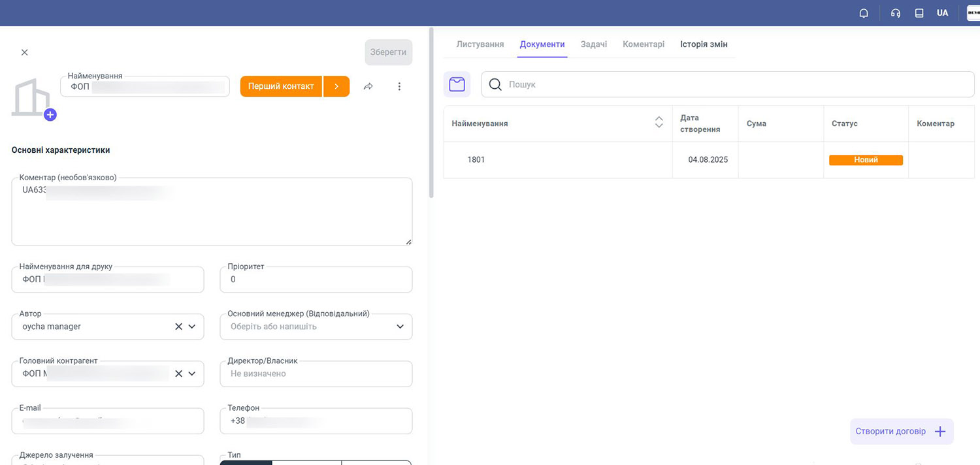Click the purple archive box icon
This screenshot has height=465, width=980.
click(457, 84)
